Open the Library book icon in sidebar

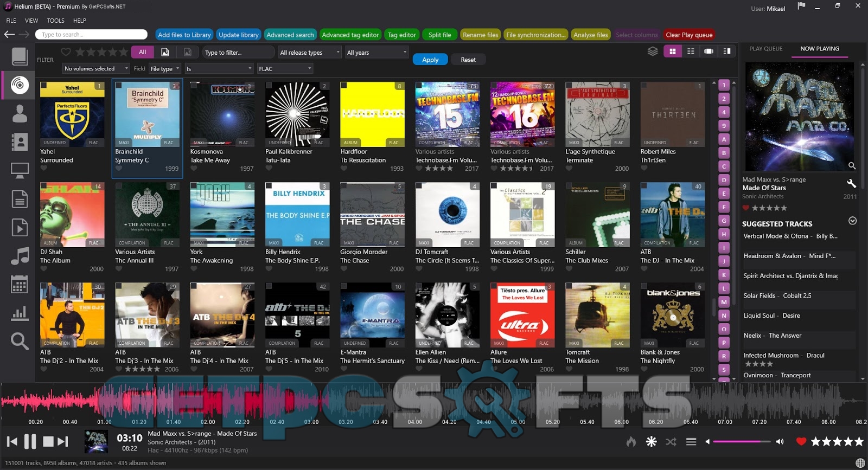[x=20, y=56]
